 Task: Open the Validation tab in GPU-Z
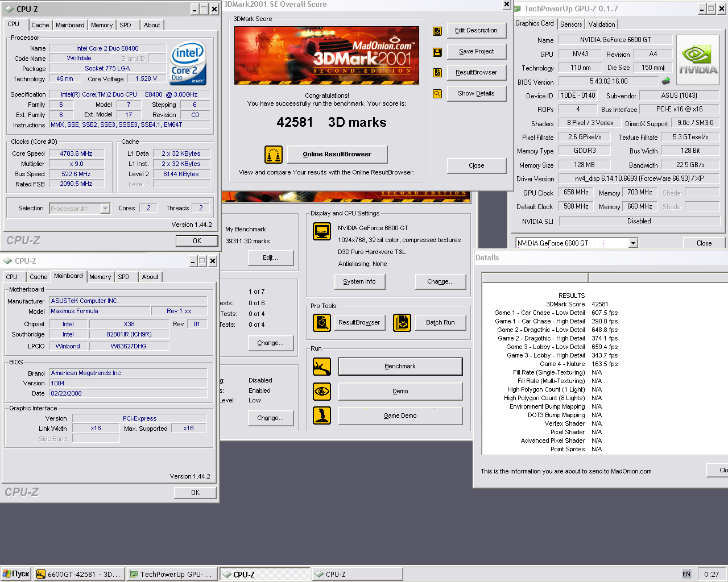pyautogui.click(x=602, y=24)
